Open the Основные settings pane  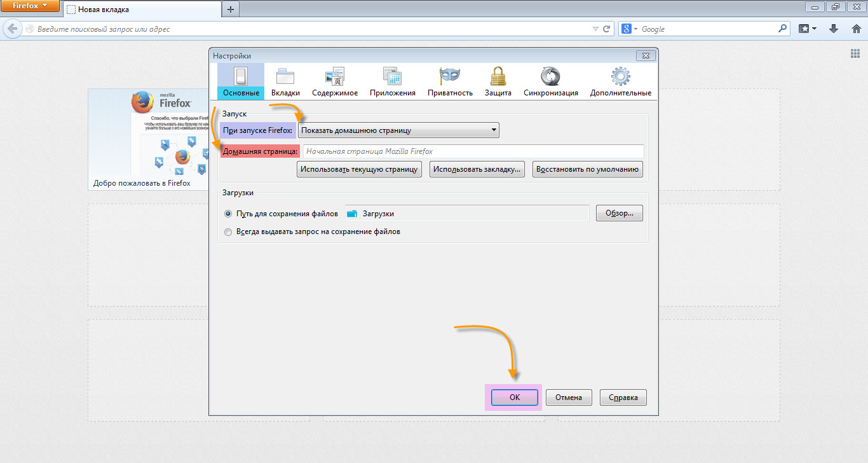click(241, 81)
